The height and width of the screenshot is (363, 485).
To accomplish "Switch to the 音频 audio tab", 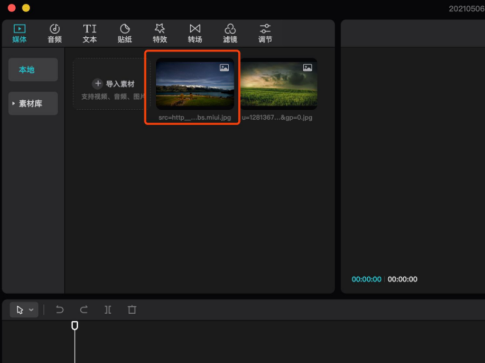I will click(x=55, y=33).
